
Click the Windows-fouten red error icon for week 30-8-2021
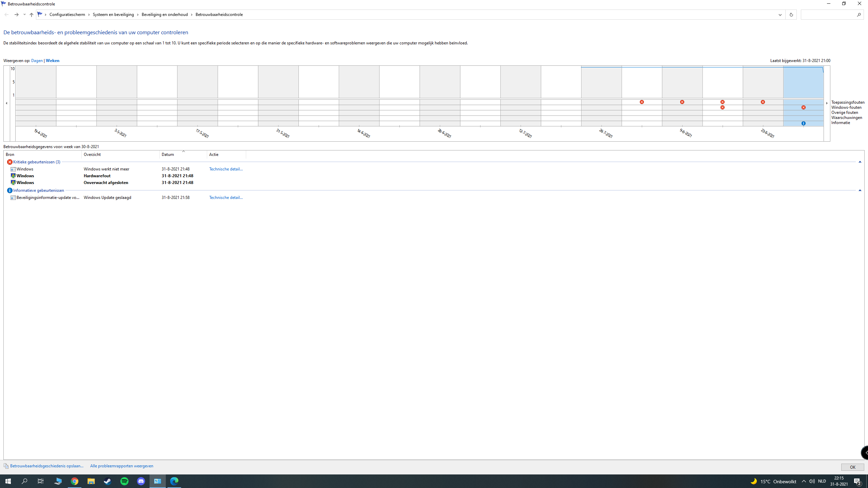(x=804, y=107)
